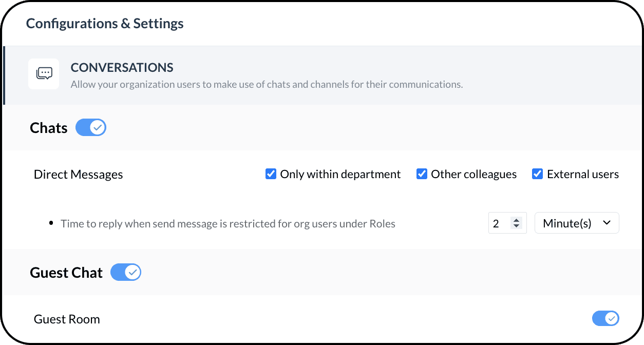Click the chevron arrow beside Minute(s)
Viewport: 644px width, 345px height.
[607, 223]
